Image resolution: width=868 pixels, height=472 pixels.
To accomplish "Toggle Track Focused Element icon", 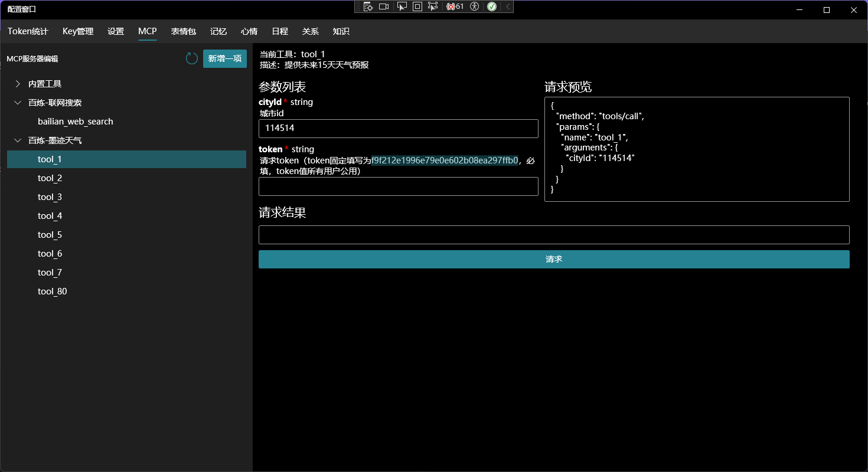I will (x=433, y=6).
